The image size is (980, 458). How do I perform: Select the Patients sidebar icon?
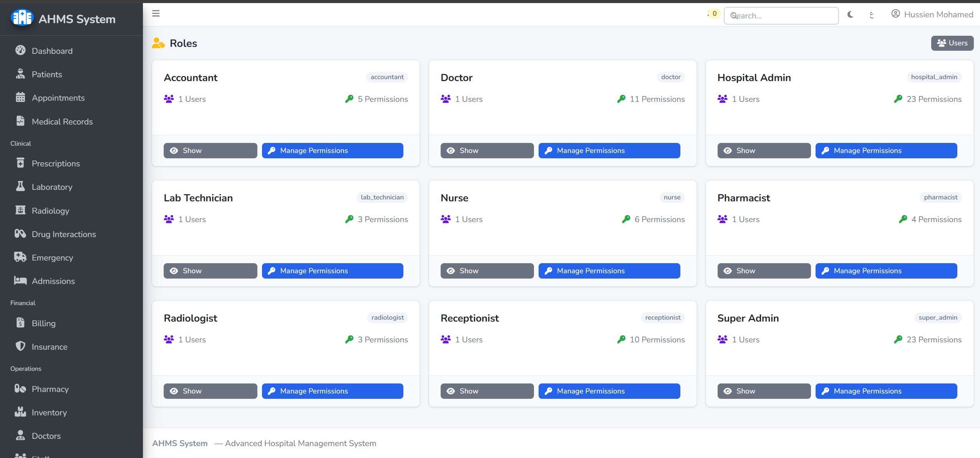click(x=20, y=74)
